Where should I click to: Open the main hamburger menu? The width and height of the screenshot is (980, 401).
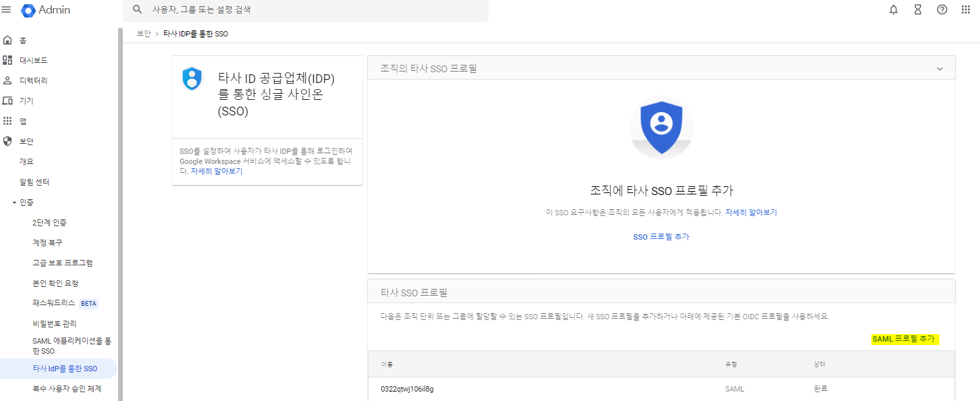[7, 9]
